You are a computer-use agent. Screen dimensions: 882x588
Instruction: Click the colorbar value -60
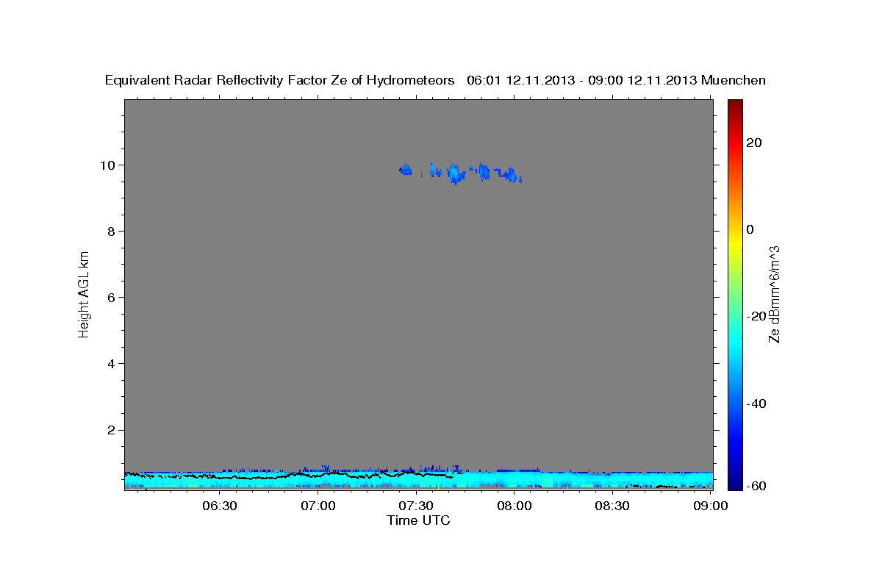(x=755, y=486)
